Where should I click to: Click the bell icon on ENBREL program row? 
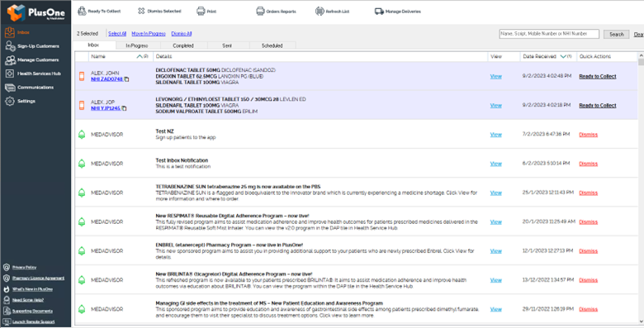[x=82, y=250]
